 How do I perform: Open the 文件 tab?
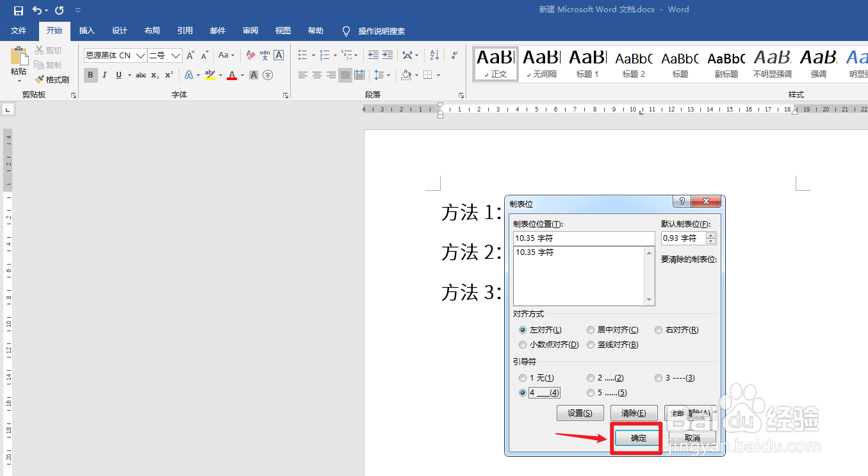click(x=19, y=31)
